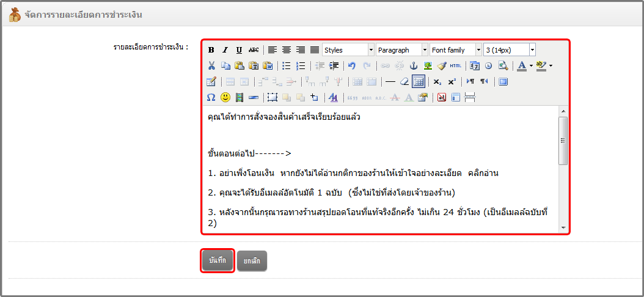The image size is (644, 297).
Task: Toggle strikethrough formatting
Action: (254, 50)
